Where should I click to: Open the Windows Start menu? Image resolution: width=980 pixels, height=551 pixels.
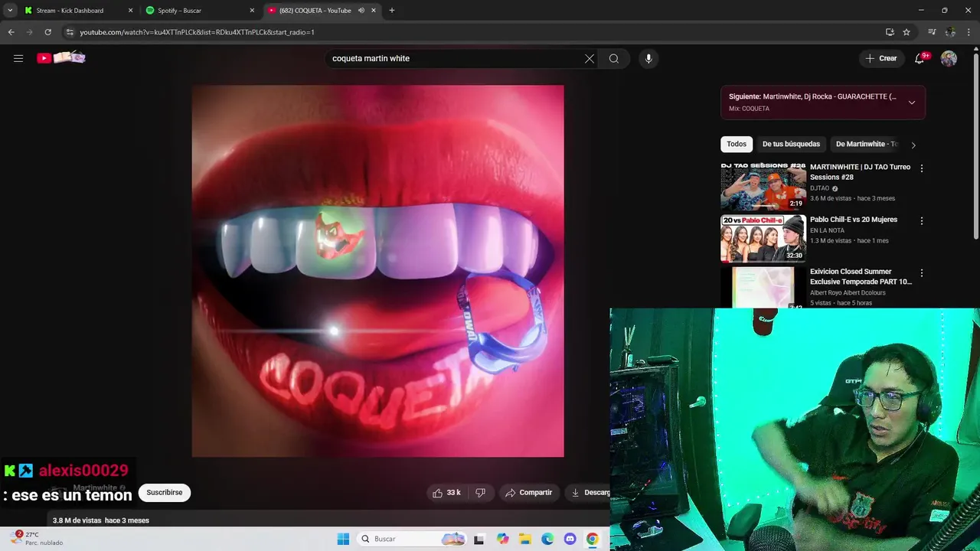343,539
